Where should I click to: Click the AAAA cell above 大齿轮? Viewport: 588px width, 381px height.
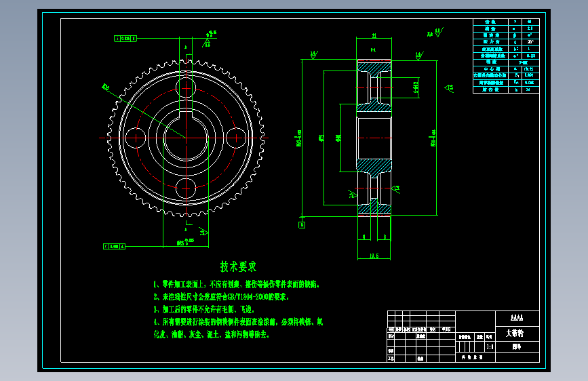(517, 318)
